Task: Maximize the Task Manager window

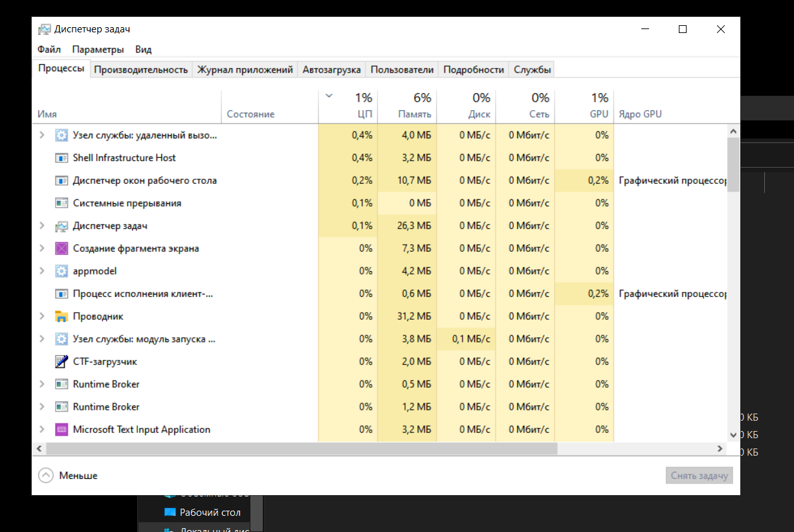Action: tap(683, 29)
